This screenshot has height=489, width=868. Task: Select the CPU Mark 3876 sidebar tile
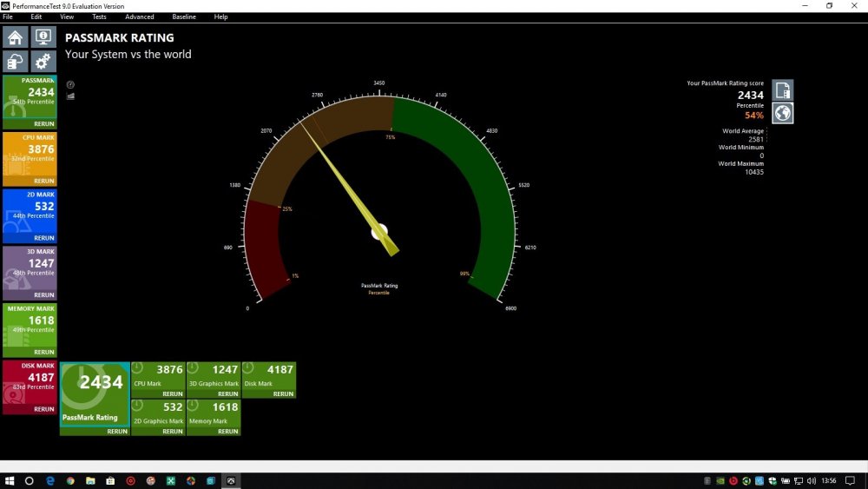point(30,154)
